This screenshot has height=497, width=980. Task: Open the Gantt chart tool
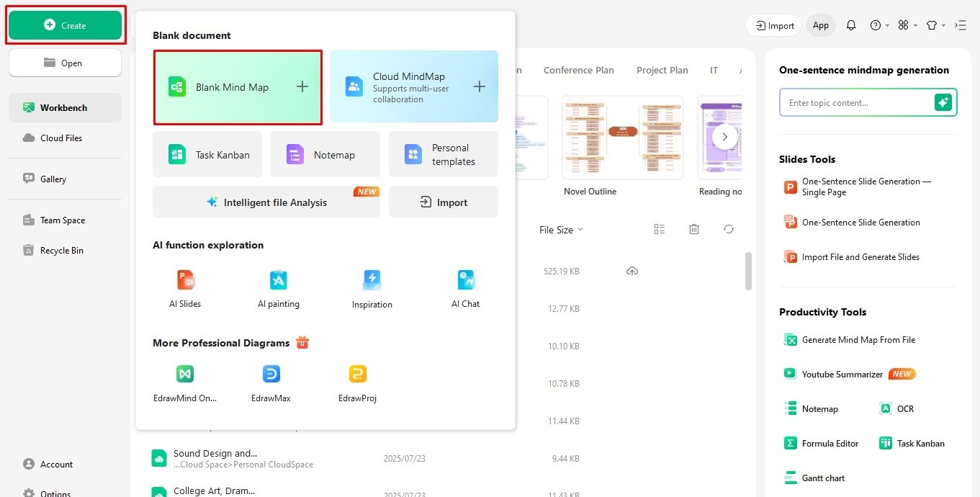[x=814, y=478]
